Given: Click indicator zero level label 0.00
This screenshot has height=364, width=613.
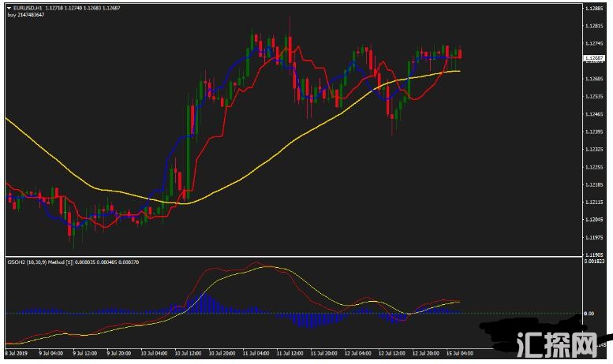Looking at the screenshot, I should [589, 314].
